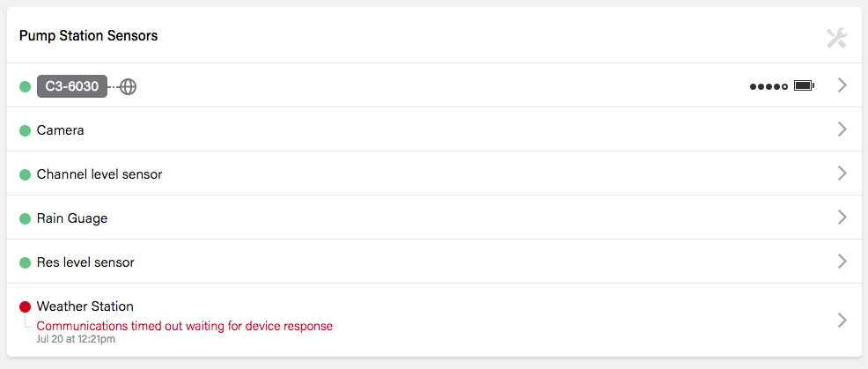Expand the Camera row chevron
The height and width of the screenshot is (369, 868).
[842, 129]
